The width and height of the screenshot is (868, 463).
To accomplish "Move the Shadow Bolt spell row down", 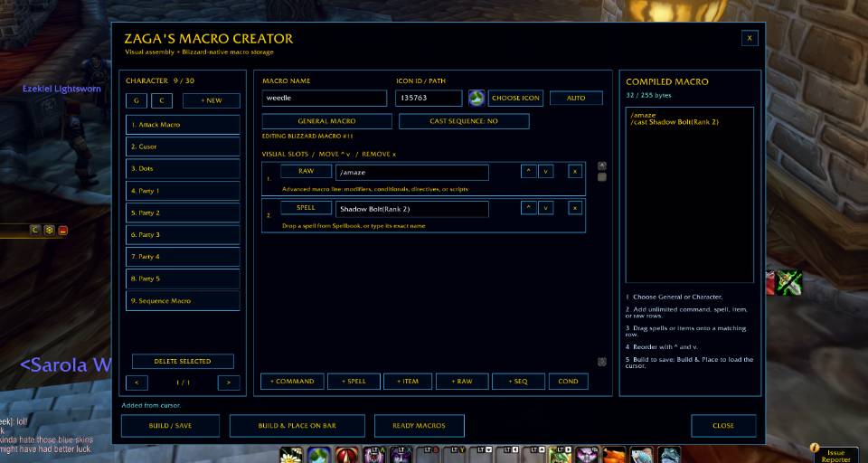I will 546,208.
